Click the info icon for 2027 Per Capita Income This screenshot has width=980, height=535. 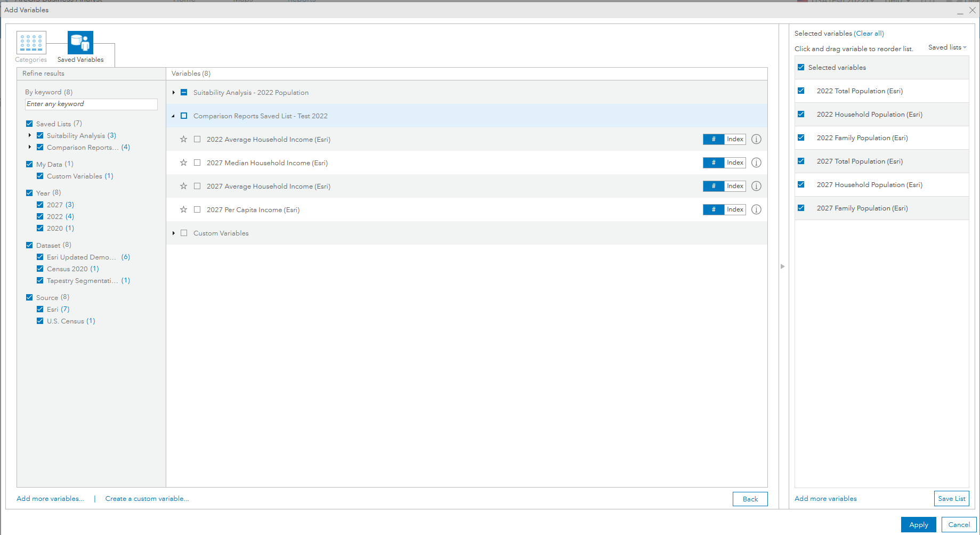pyautogui.click(x=756, y=209)
